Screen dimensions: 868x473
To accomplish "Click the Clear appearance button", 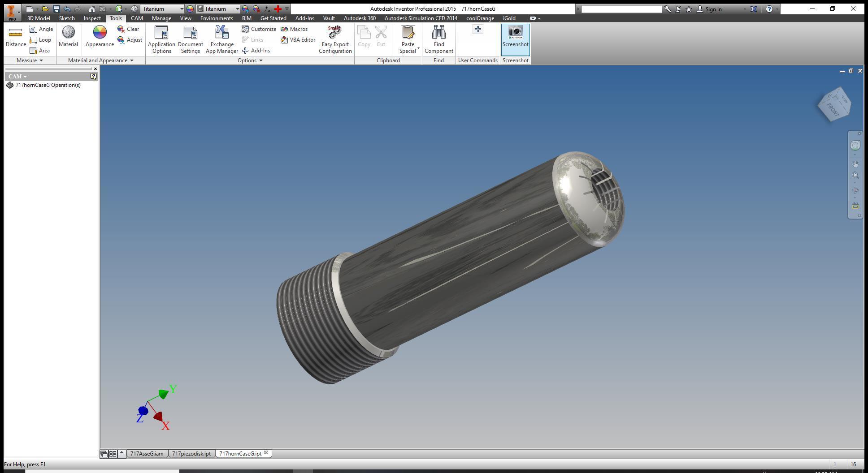I will click(129, 29).
